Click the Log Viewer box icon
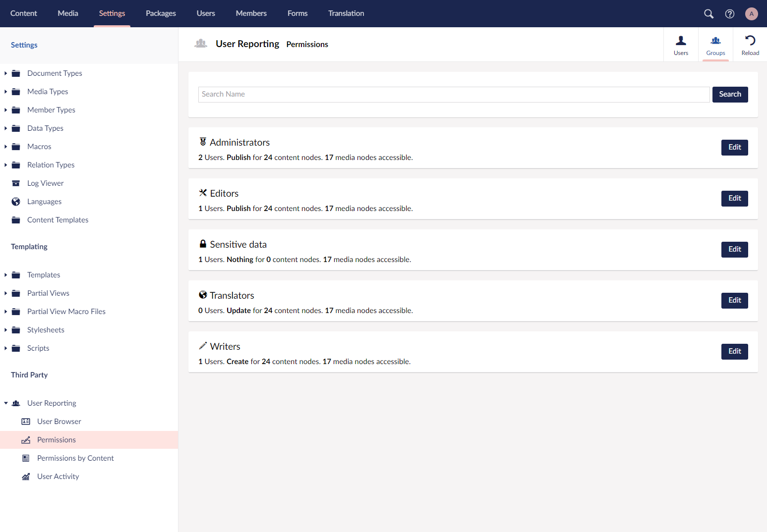The height and width of the screenshot is (532, 767). coord(16,183)
